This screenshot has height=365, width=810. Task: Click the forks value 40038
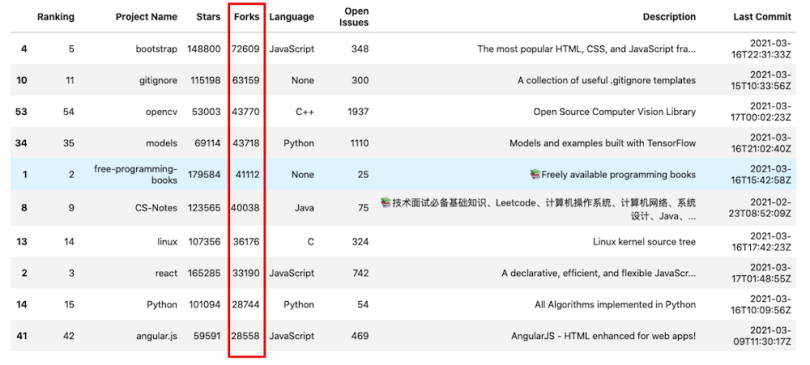point(246,208)
